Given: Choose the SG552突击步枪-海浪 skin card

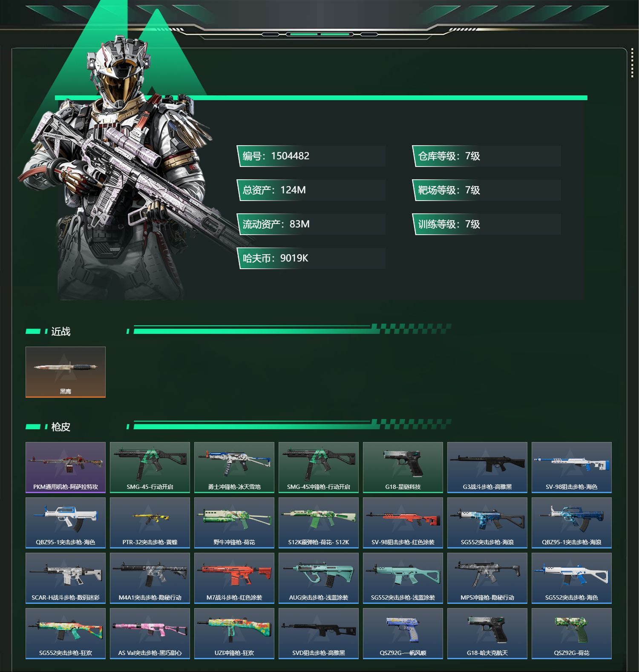Looking at the screenshot, I should point(487,523).
